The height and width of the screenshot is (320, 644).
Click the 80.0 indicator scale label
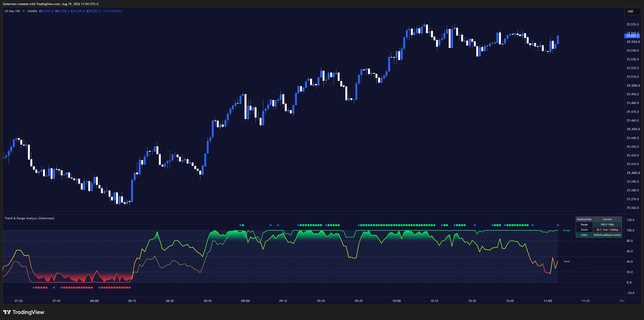629,241
